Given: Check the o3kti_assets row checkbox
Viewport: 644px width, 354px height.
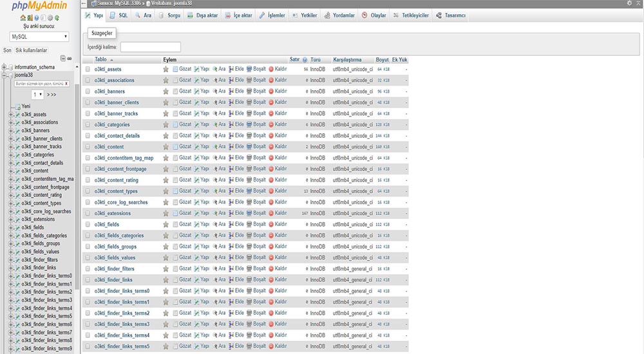Looking at the screenshot, I should coord(88,69).
